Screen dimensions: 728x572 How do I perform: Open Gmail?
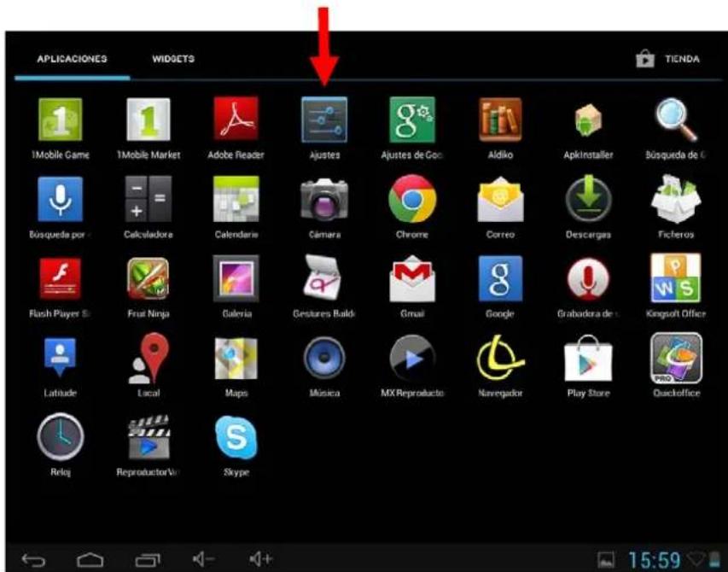412,278
